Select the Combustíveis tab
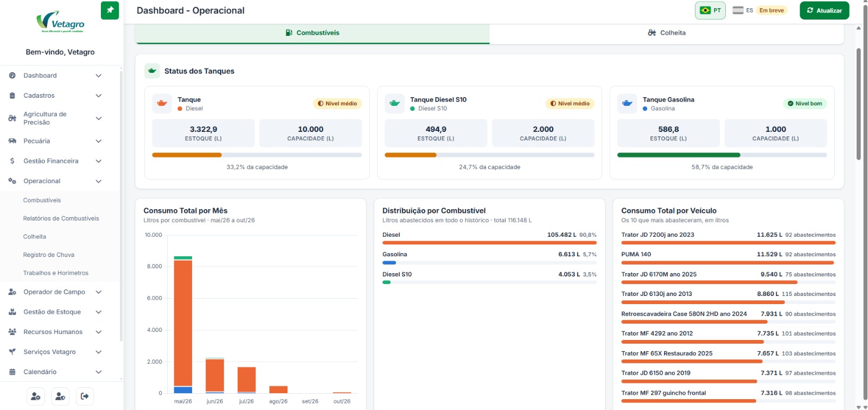 [x=312, y=33]
